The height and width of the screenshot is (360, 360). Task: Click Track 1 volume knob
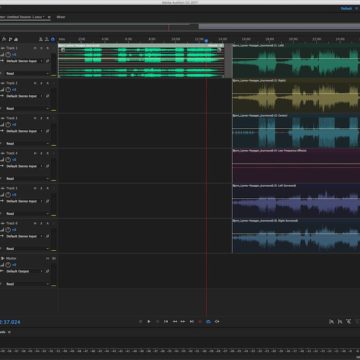[8, 54]
